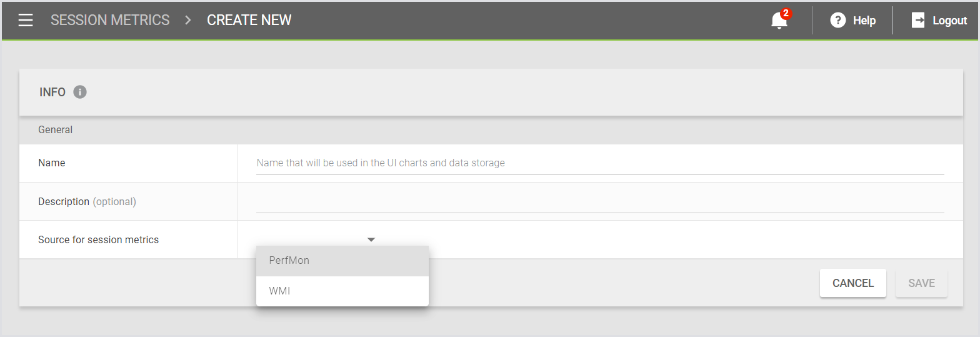The width and height of the screenshot is (980, 337).
Task: Open the Help link text
Action: pyautogui.click(x=864, y=21)
